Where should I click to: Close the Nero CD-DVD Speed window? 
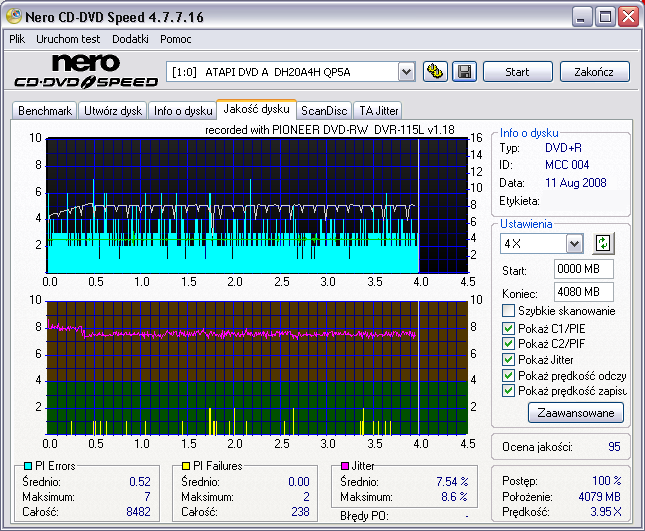coord(629,17)
